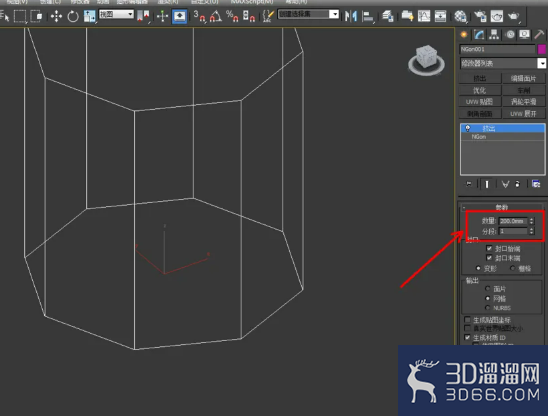548x416 pixels.
Task: Select the rectangular selection region tool
Action: [20, 16]
